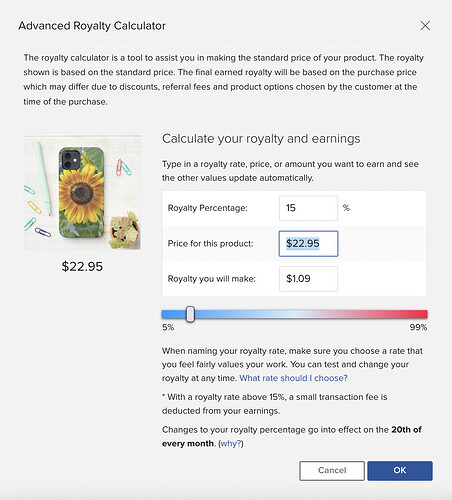Click the Advanced Royalty Calculator title

pyautogui.click(x=92, y=26)
